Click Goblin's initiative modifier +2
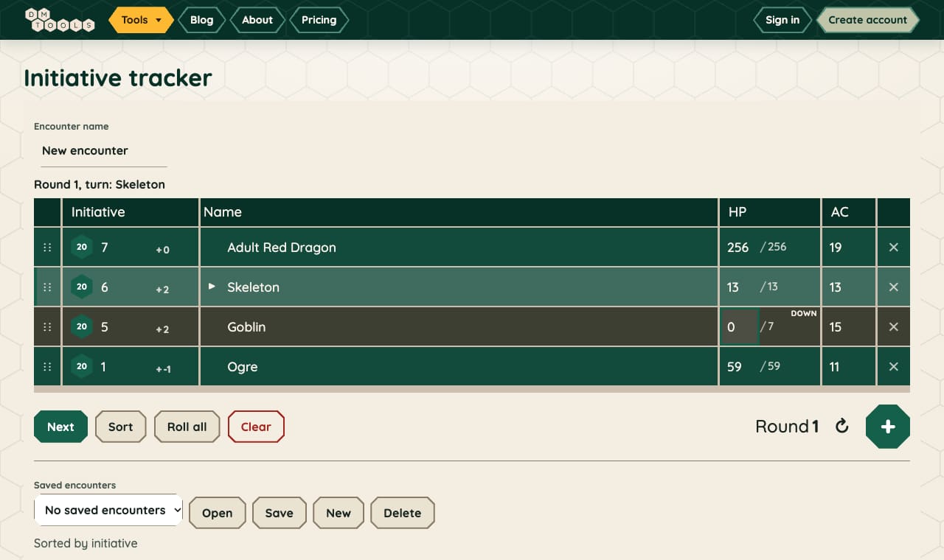 [162, 329]
